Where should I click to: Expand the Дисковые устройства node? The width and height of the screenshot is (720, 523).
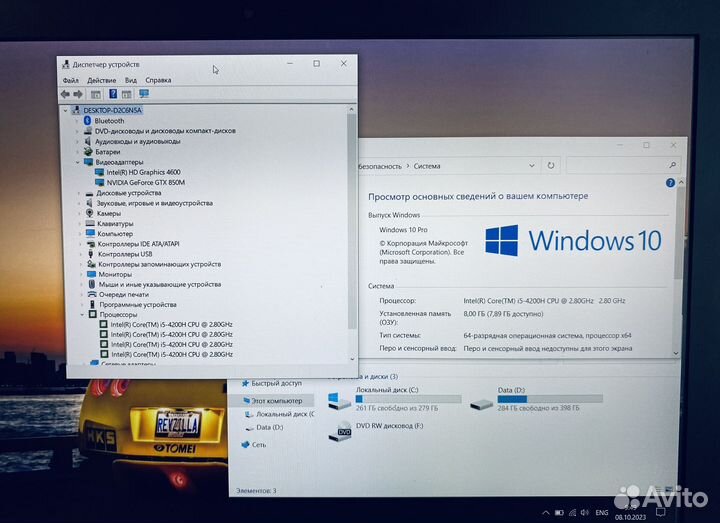(79, 193)
